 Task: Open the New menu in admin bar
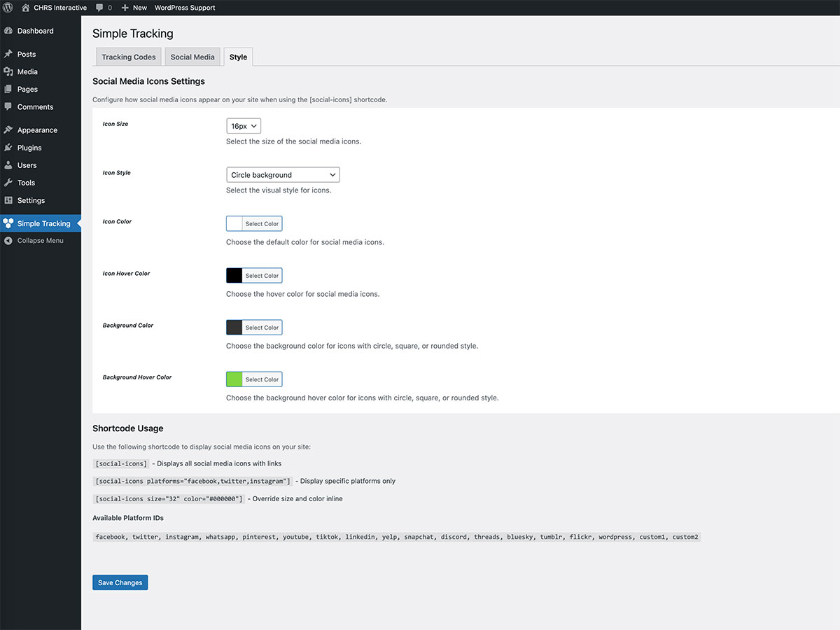tap(134, 8)
